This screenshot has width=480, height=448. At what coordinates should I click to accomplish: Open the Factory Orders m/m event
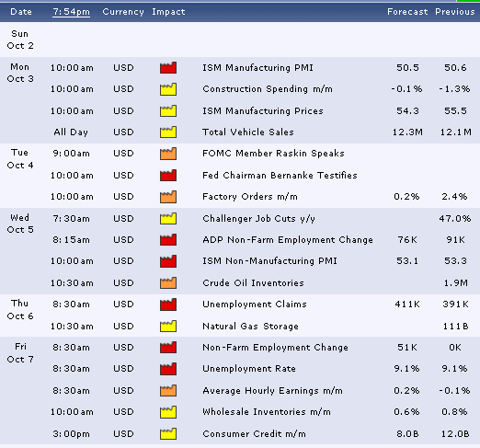[x=250, y=197]
